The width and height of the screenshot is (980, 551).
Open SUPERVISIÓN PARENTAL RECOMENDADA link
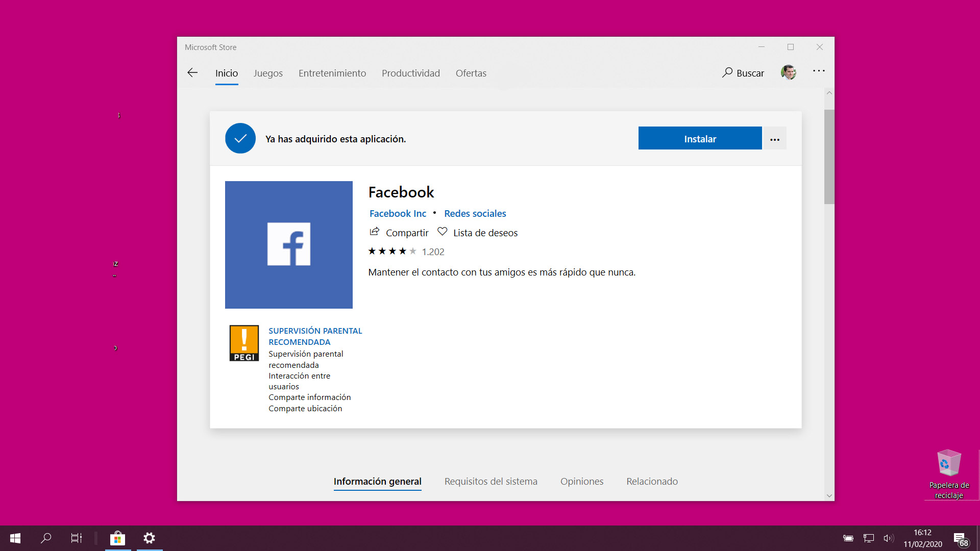[x=315, y=336]
